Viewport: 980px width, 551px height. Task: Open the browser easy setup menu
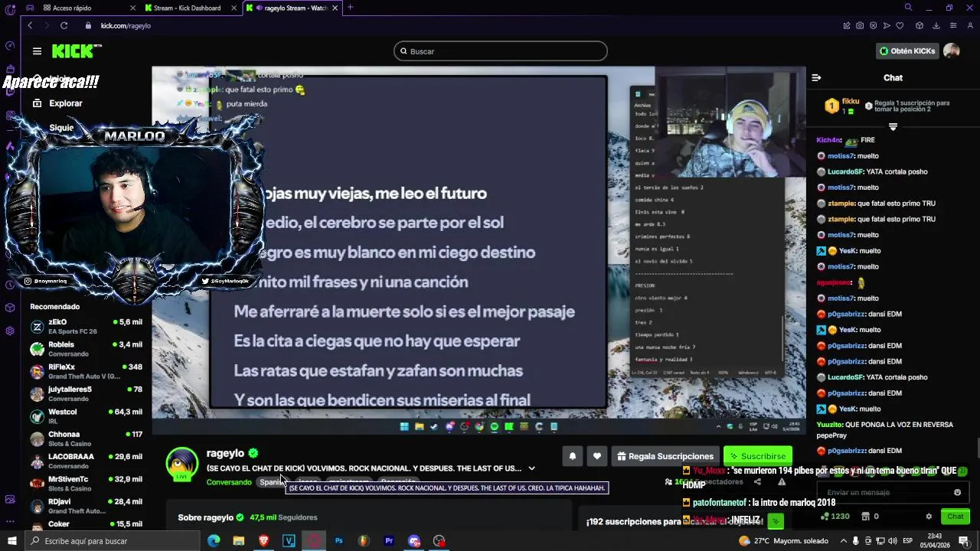tap(953, 25)
